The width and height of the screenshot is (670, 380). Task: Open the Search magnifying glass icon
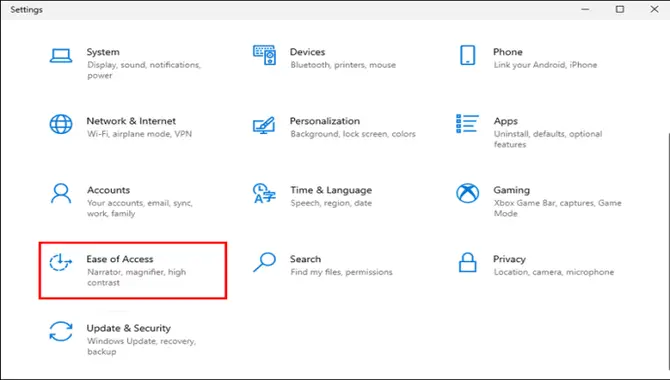264,262
